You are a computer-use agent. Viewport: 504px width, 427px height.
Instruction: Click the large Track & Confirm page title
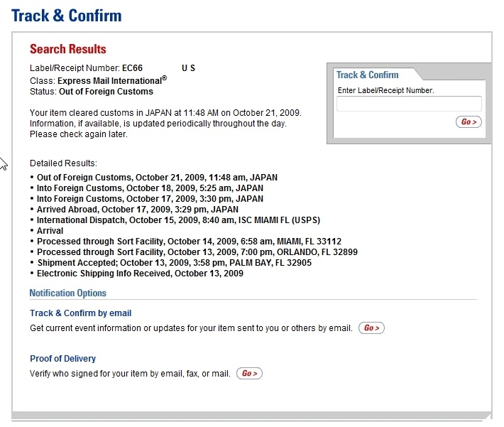click(x=67, y=16)
